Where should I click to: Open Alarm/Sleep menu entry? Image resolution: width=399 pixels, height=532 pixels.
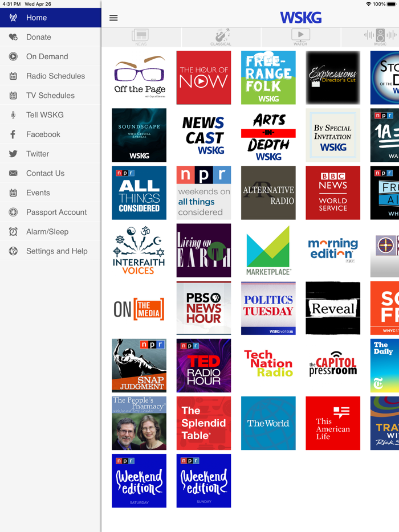coord(51,232)
